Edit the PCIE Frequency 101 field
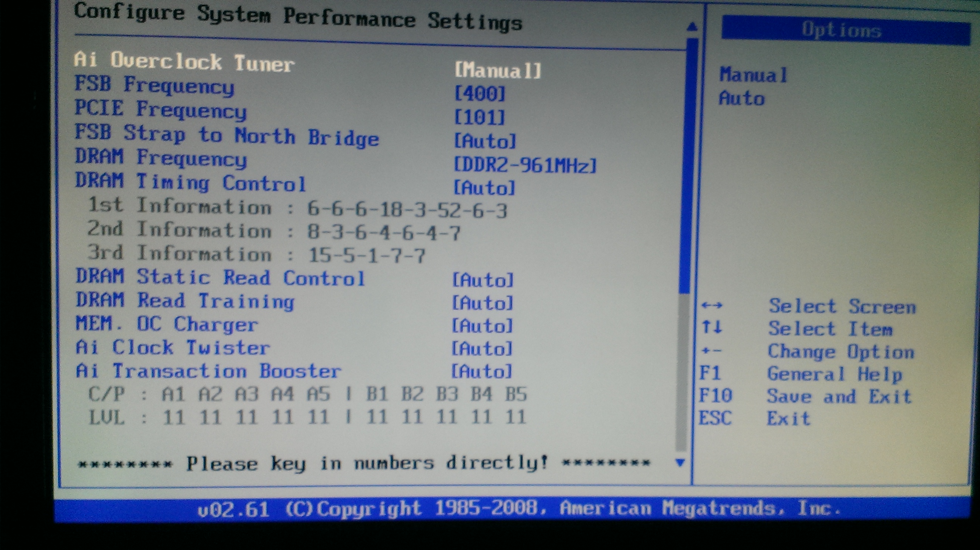980x550 pixels. pos(479,117)
